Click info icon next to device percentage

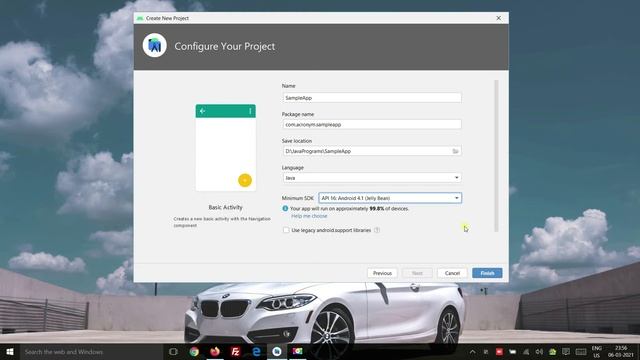(285, 209)
